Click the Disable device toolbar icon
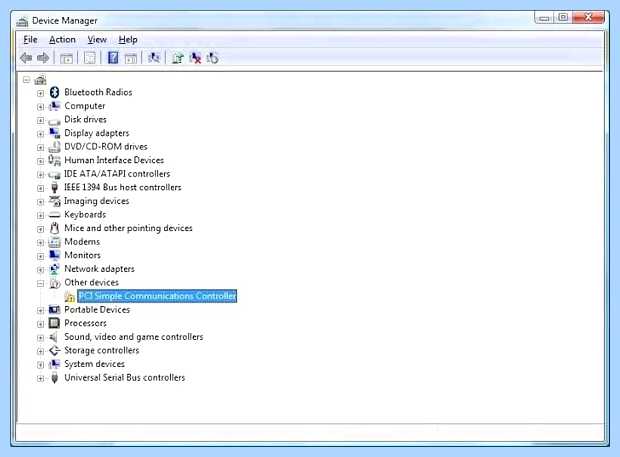The height and width of the screenshot is (457, 620). 213,58
